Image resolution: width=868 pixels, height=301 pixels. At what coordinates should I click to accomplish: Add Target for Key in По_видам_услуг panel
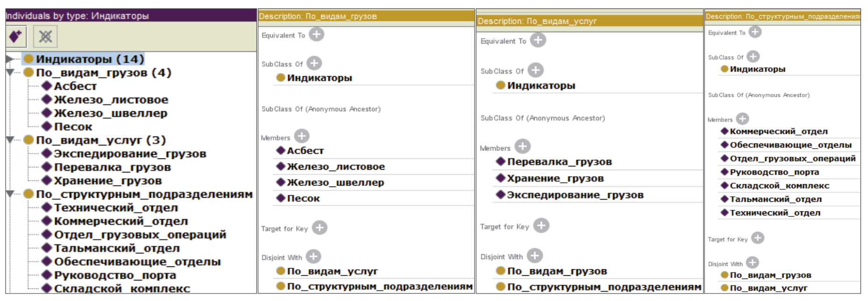click(541, 226)
